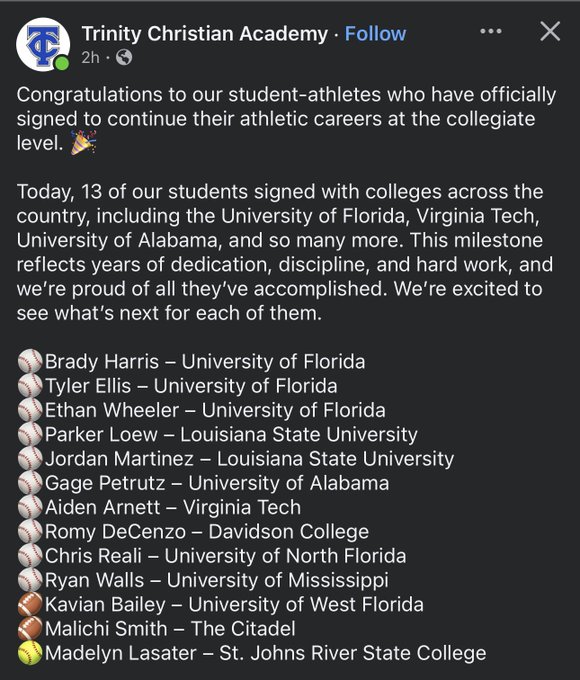Click the globe public audience icon

(x=124, y=57)
